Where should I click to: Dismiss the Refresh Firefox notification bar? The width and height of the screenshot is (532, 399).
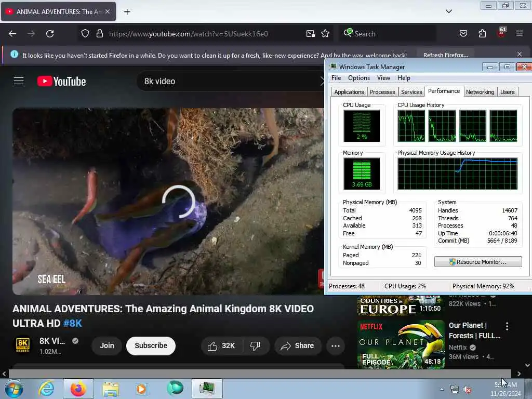pos(520,54)
